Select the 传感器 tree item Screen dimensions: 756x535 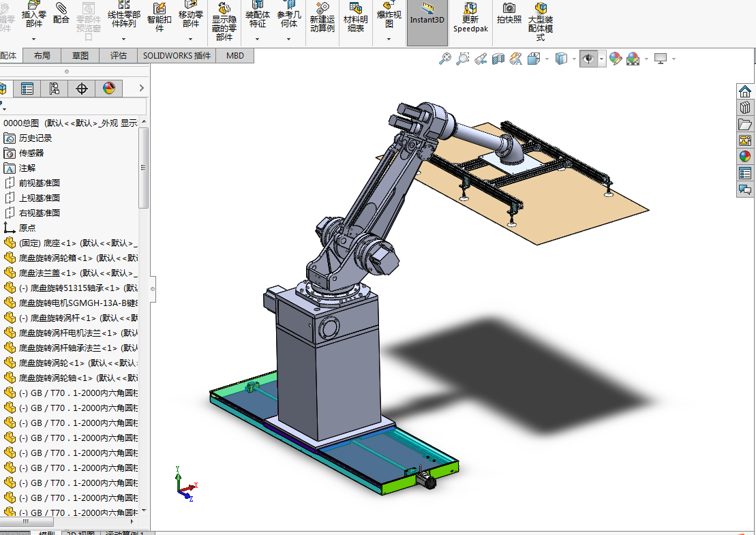pyautogui.click(x=24, y=153)
